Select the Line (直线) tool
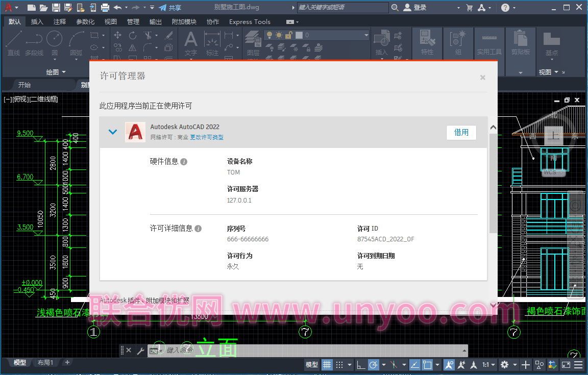Screen dimensions: 588x375 coord(14,43)
